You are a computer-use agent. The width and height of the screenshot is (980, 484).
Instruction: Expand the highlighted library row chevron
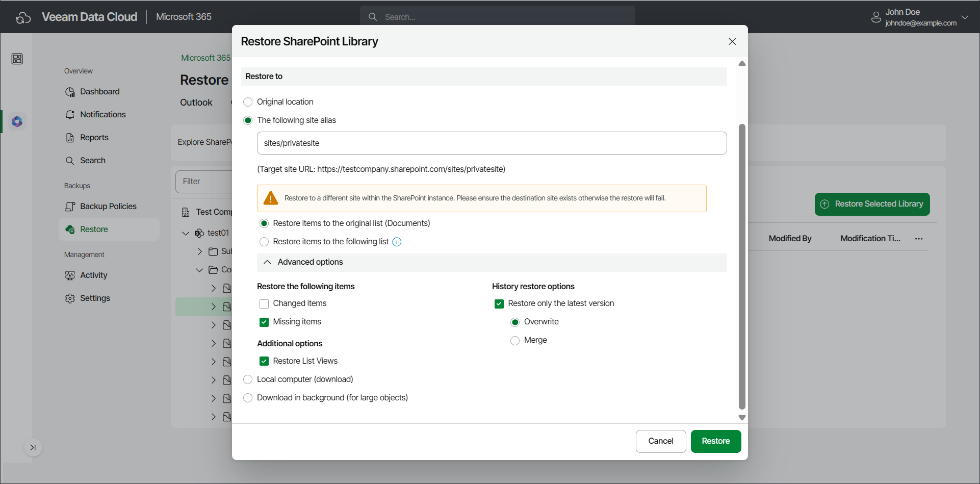click(x=214, y=307)
